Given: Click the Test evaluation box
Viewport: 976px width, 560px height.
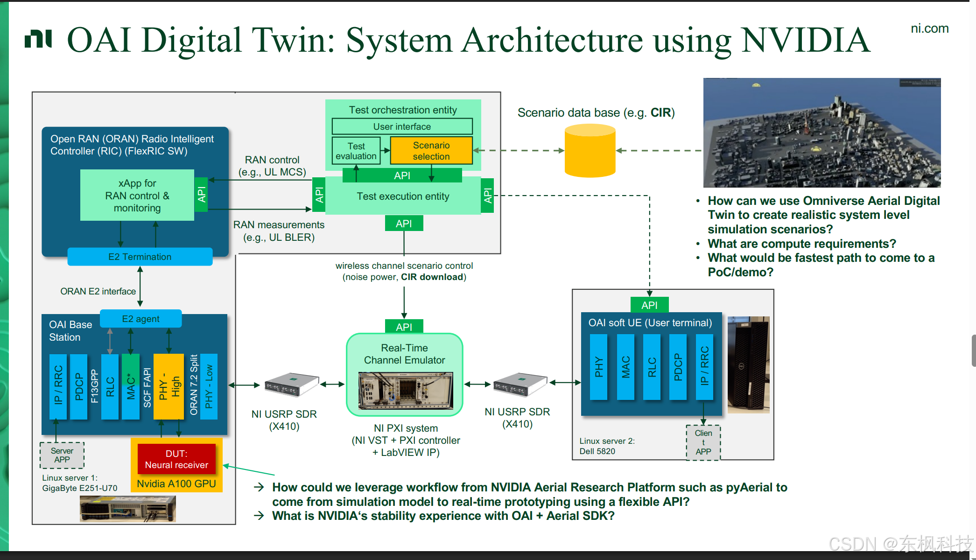Looking at the screenshot, I should click(356, 151).
